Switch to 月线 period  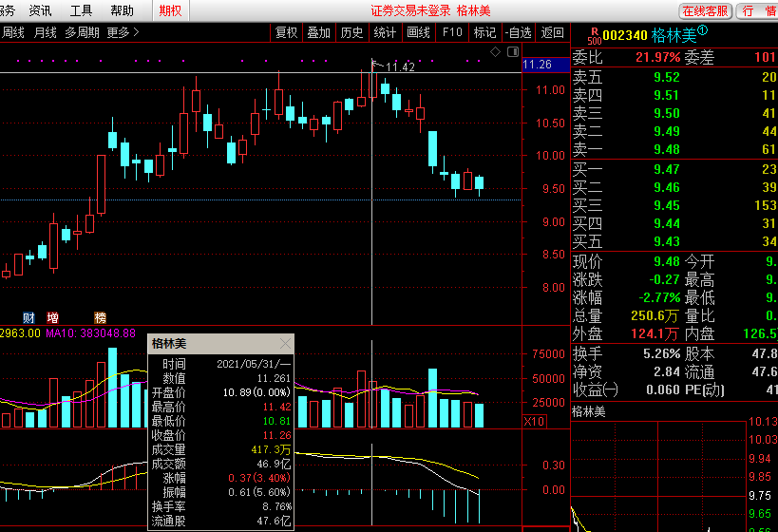45,32
